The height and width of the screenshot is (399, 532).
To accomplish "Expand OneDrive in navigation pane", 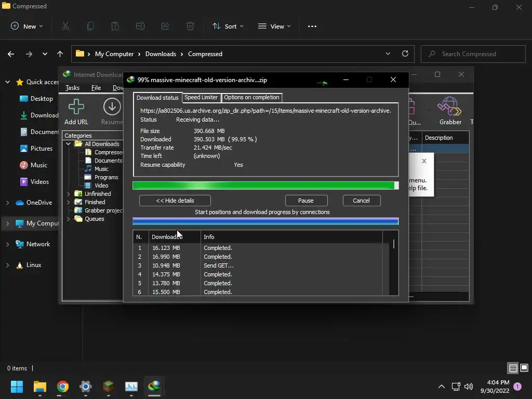I will [7, 203].
